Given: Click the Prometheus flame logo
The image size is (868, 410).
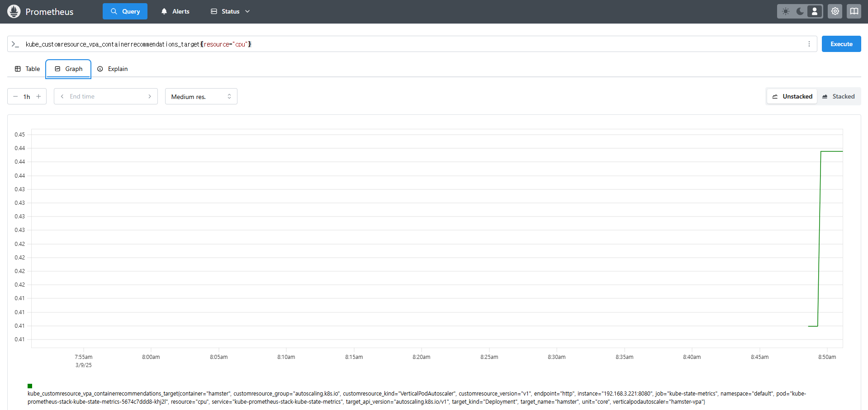Looking at the screenshot, I should click(x=14, y=11).
